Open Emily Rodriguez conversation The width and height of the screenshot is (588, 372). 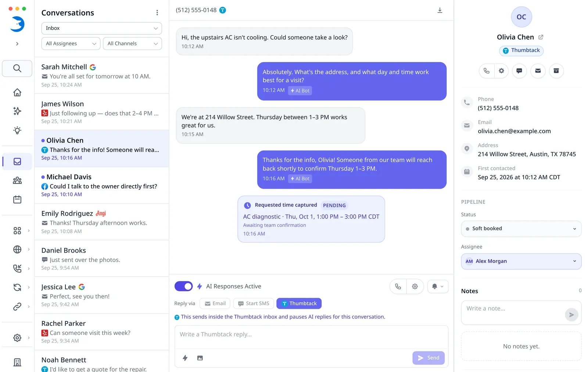101,222
